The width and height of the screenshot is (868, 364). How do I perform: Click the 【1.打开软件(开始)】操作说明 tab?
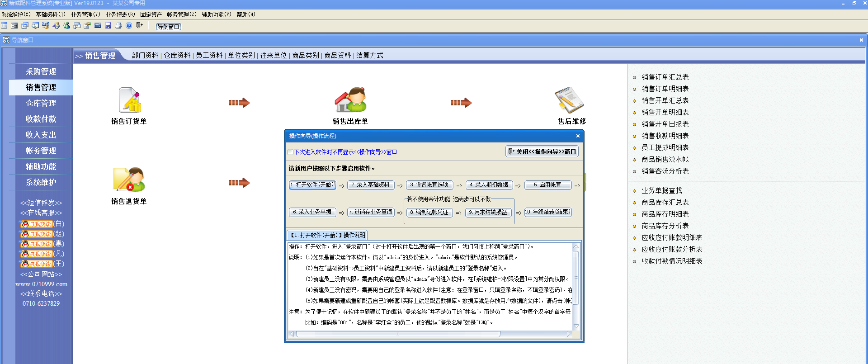[x=327, y=235]
